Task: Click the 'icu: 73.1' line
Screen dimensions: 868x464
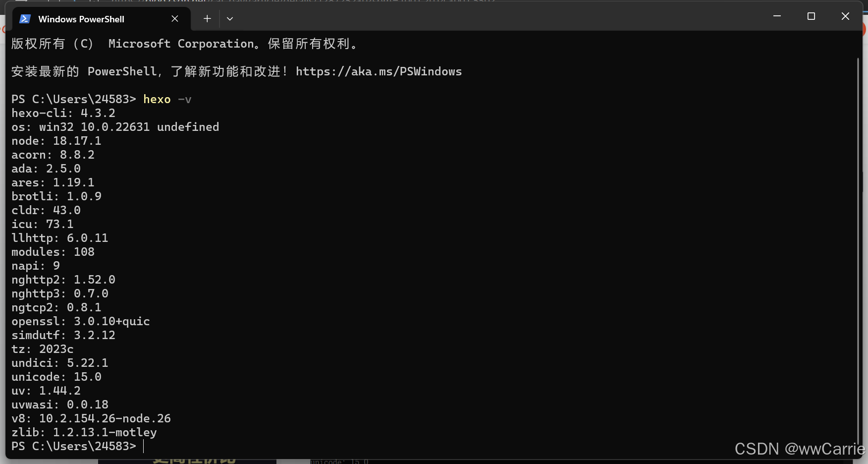Action: click(43, 225)
